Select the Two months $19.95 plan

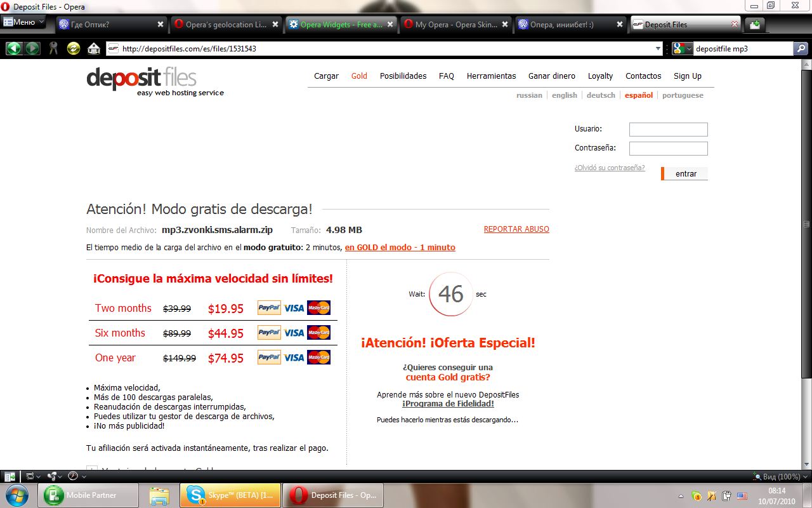pos(213,308)
